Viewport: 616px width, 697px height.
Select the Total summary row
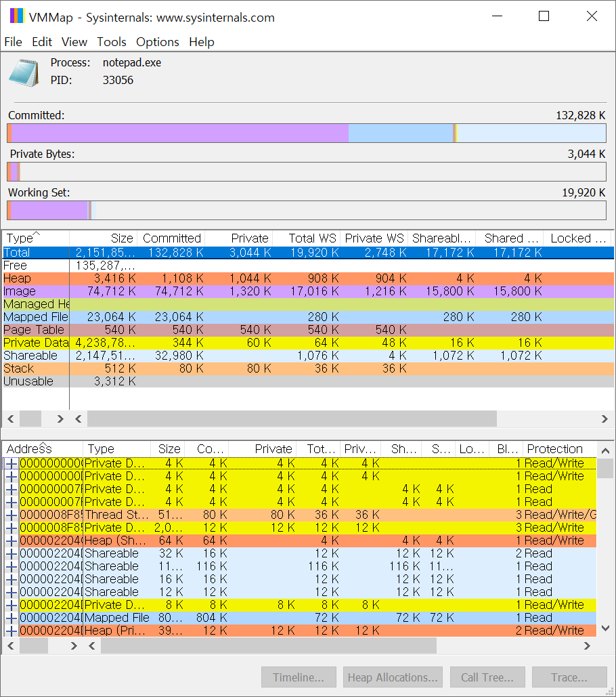[308, 253]
